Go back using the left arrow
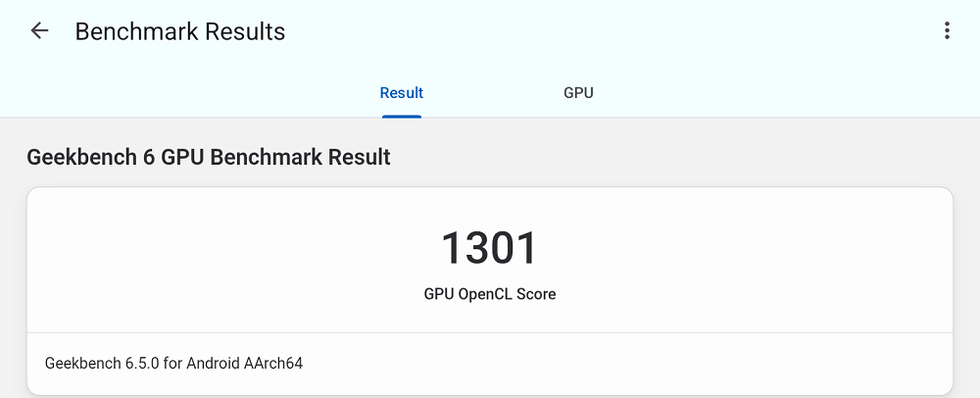 pos(39,31)
